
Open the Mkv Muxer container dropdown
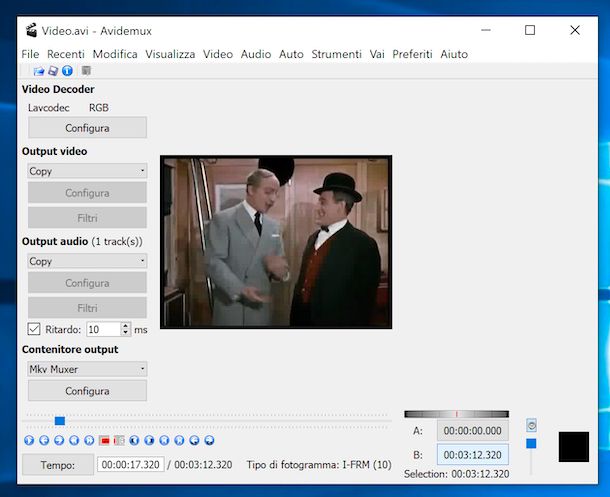pyautogui.click(x=87, y=369)
